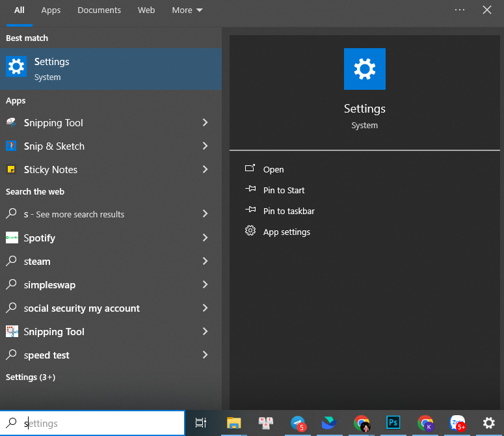Open Zalo from the taskbar
The image size is (504, 436).
point(458,423)
